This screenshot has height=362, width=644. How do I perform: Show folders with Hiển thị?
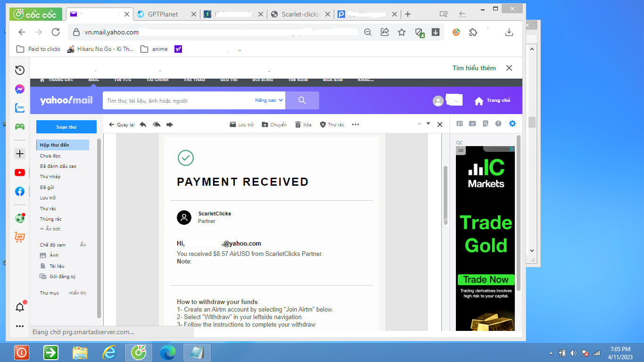pos(78,293)
